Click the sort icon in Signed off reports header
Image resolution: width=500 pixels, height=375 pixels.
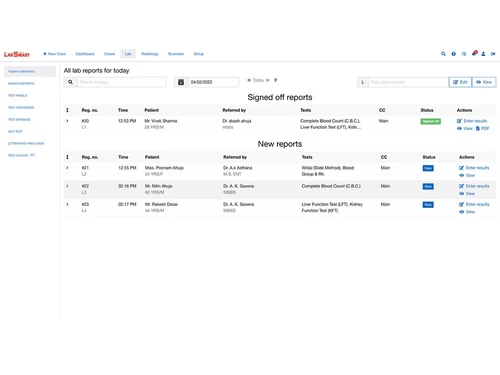67,110
